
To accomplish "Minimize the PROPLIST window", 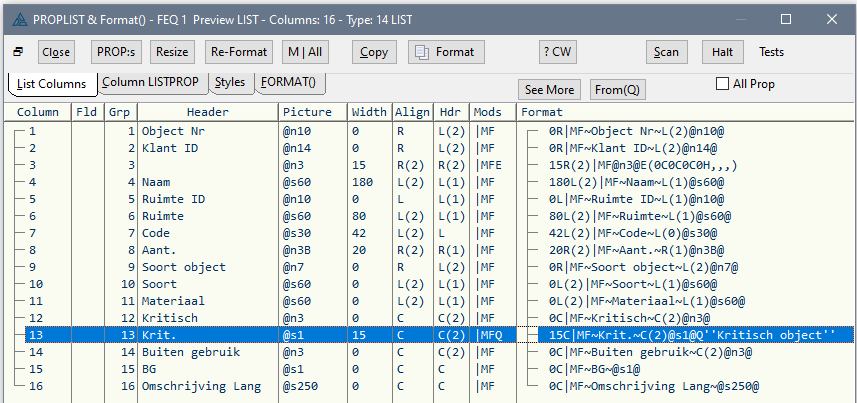I will click(740, 19).
